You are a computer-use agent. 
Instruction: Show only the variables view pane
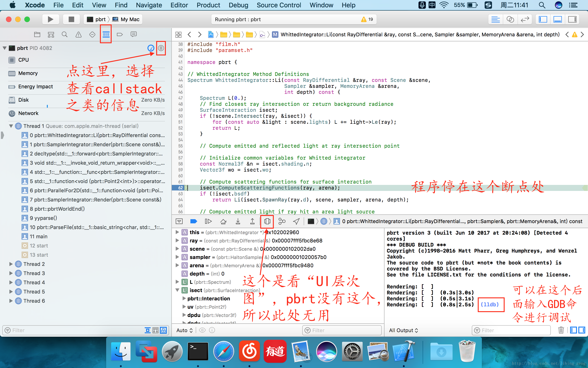574,330
